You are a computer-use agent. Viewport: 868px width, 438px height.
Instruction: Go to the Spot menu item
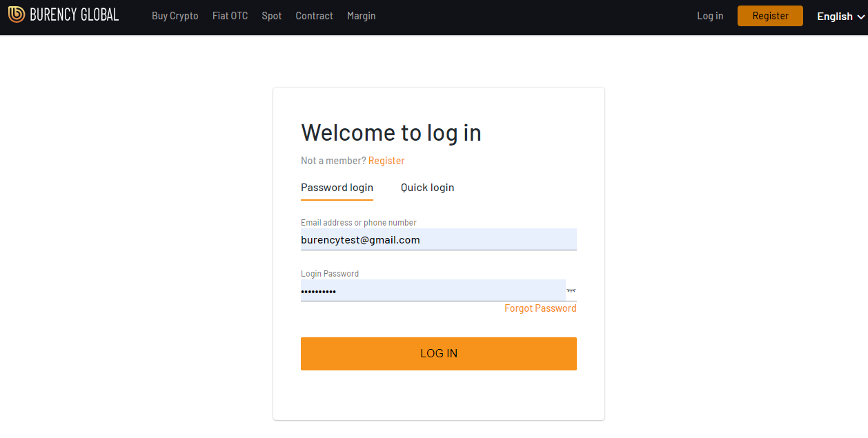272,16
